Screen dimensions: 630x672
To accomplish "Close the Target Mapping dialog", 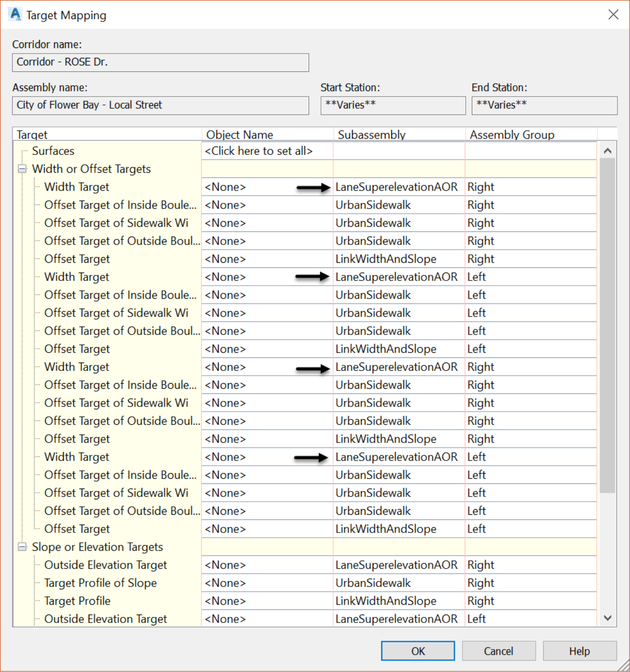I will (x=613, y=14).
